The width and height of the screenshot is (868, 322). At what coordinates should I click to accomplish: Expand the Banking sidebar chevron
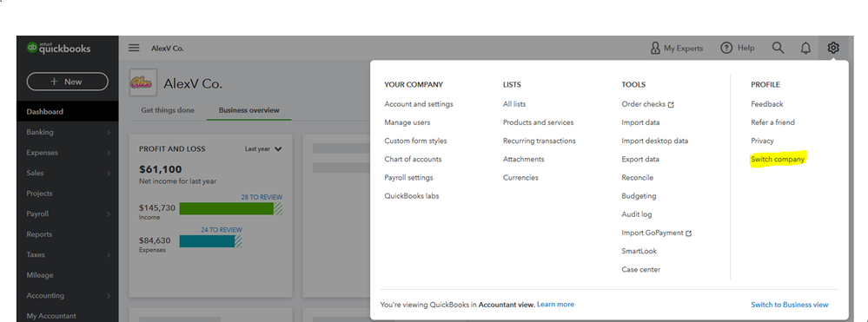(x=109, y=132)
